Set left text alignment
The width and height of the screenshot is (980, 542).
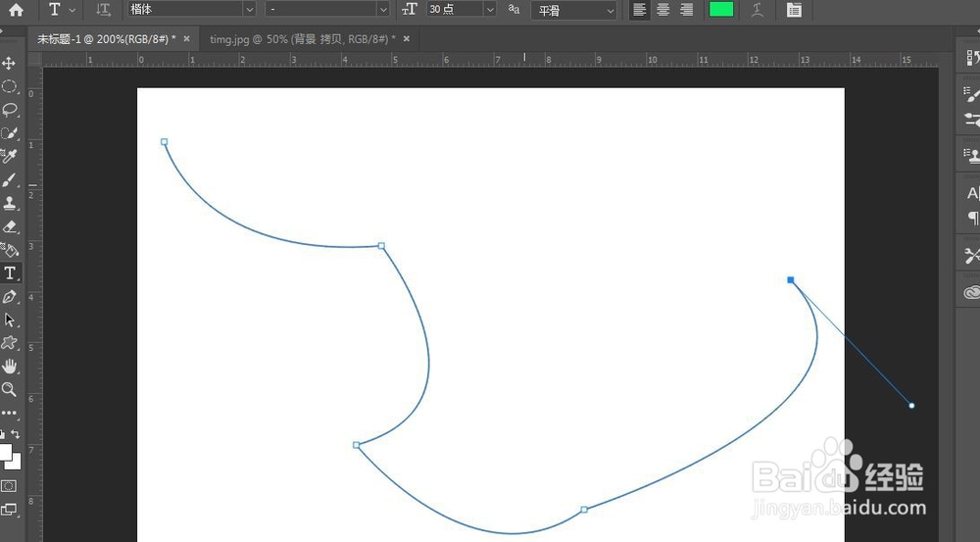click(x=639, y=10)
